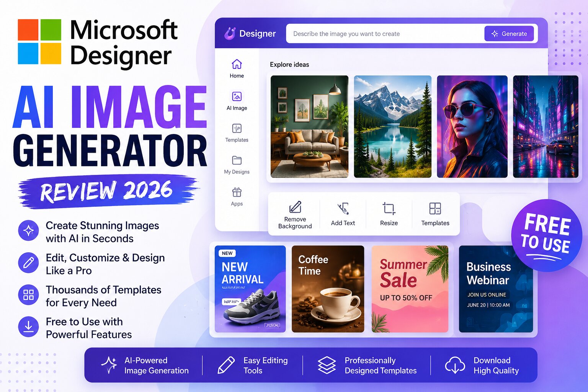This screenshot has height=392, width=588.
Task: Open the woman with sunglasses thumbnail
Action: pyautogui.click(x=472, y=127)
